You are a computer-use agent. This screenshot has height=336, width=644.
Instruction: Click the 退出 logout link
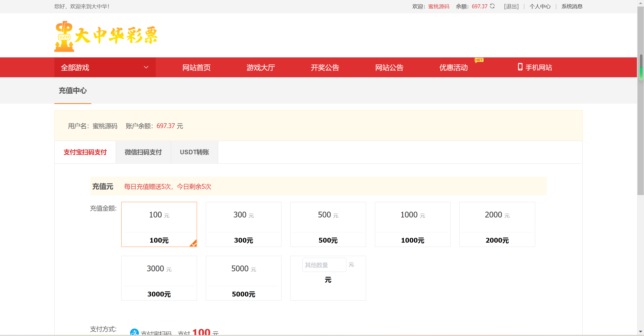tap(511, 6)
